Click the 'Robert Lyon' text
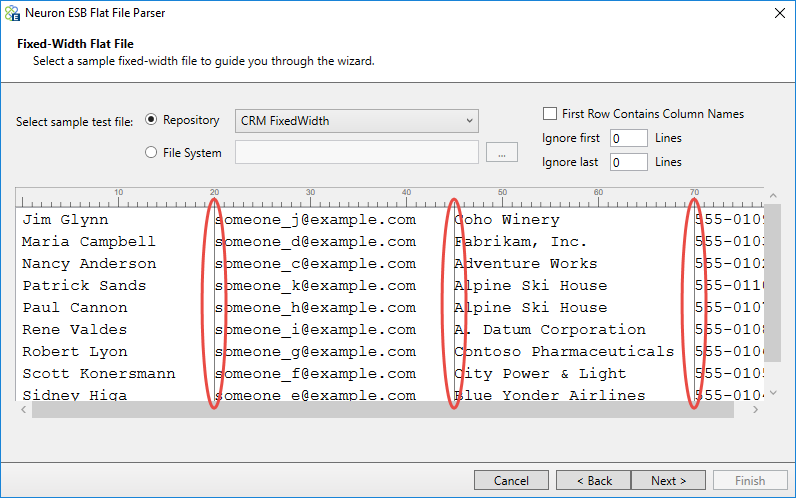Viewport: 796px width, 498px height. [x=75, y=351]
